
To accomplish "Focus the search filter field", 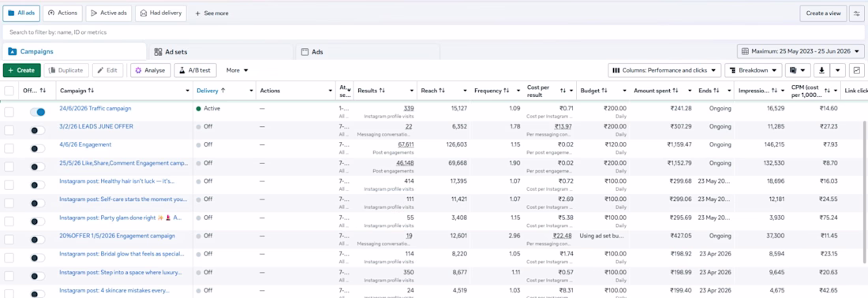I will [x=433, y=32].
